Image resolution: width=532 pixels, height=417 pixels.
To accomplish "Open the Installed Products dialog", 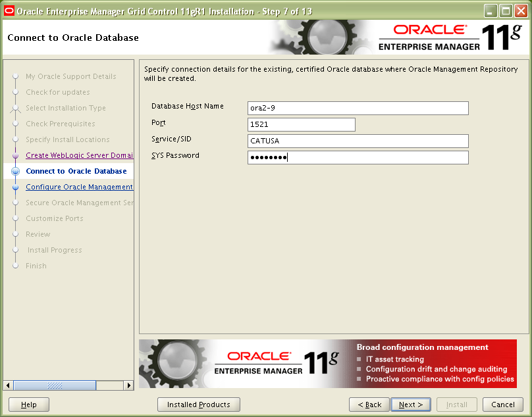I will pos(198,405).
